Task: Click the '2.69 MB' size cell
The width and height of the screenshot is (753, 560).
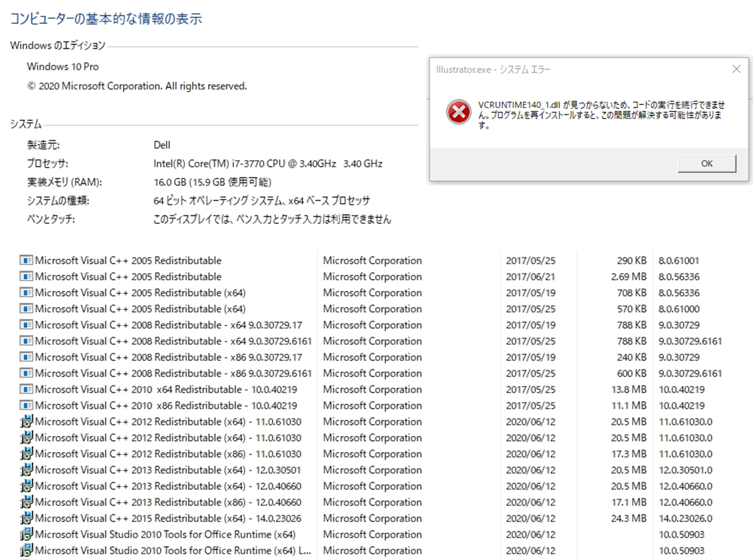Action: (629, 277)
